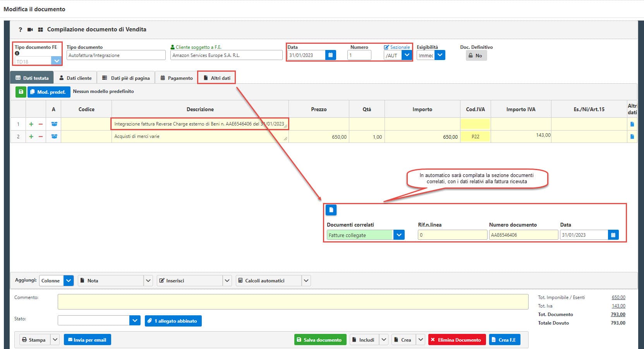Switch to Dati cliente tab
Screen dimensions: 644x349
click(x=75, y=78)
